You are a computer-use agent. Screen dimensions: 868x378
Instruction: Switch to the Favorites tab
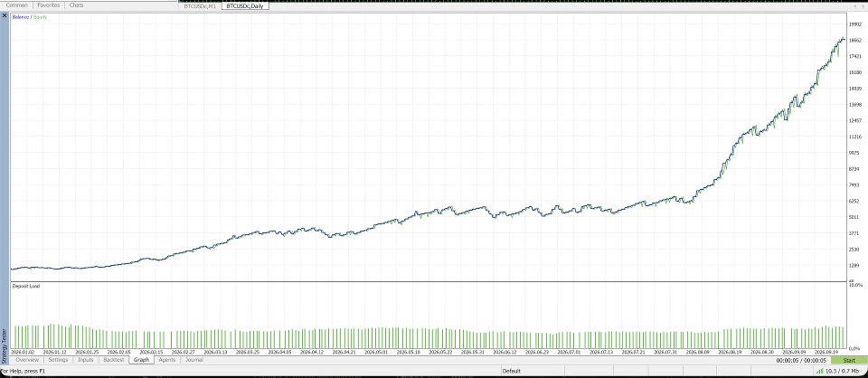[49, 5]
